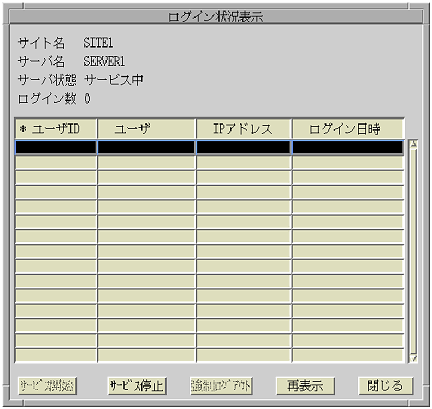
Task: Click the ログイン数 label
Action: pyautogui.click(x=47, y=99)
